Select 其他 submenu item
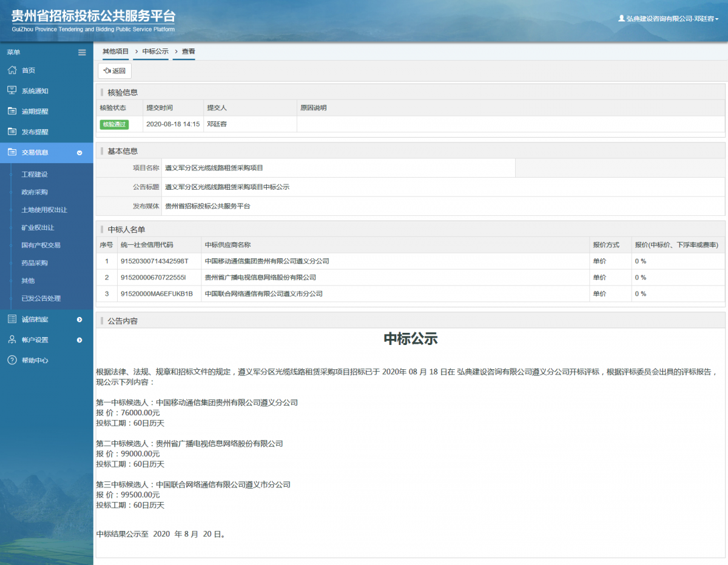Screen dimensions: 728x565 pos(28,281)
